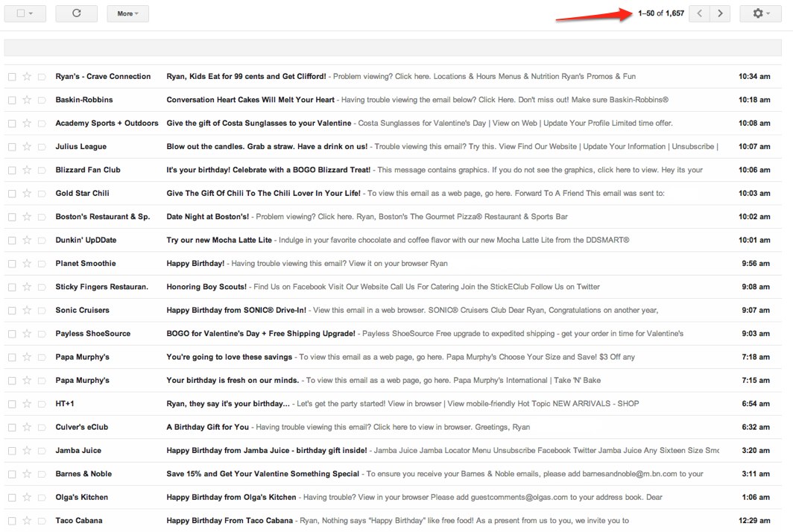Star the Baskin-Robbins email

point(28,100)
